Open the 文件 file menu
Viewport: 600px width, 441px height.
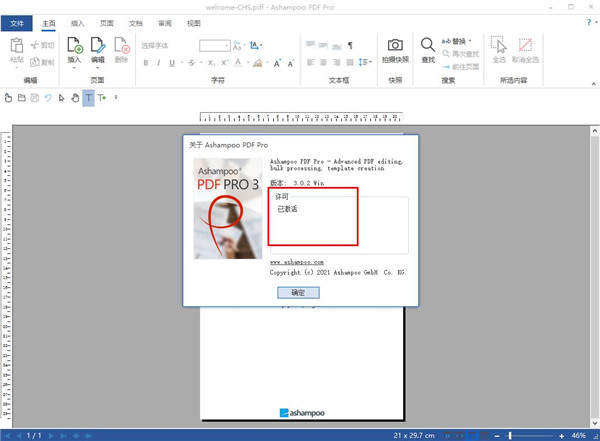[17, 22]
